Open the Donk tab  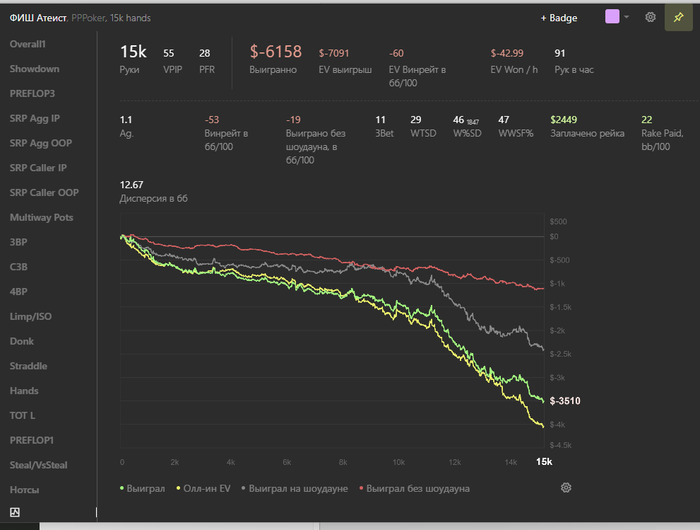click(x=21, y=341)
